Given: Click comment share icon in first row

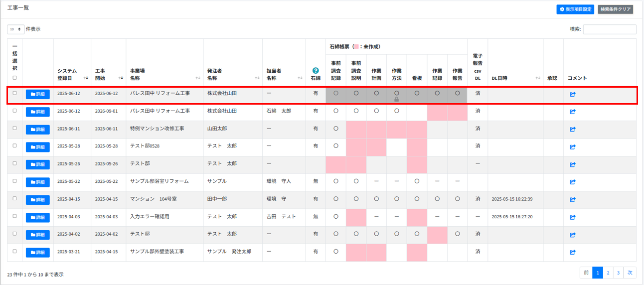Looking at the screenshot, I should coord(572,94).
